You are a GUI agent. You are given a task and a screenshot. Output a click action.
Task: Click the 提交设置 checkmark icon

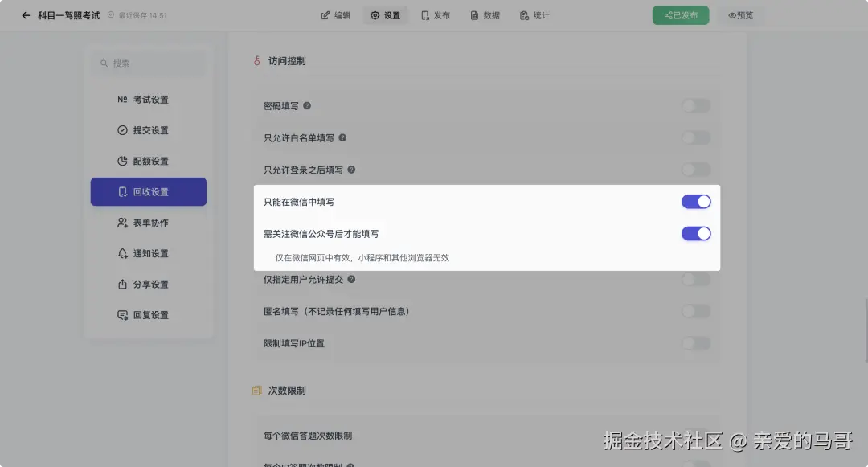tap(122, 130)
